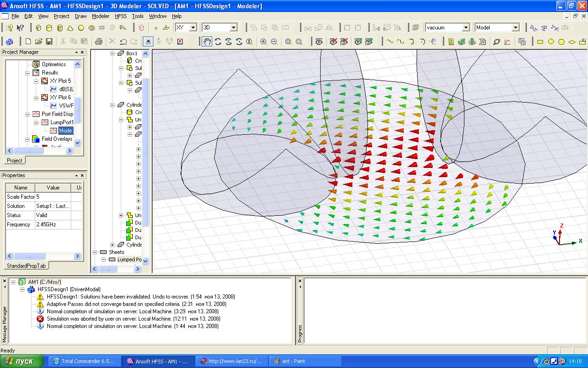This screenshot has width=588, height=368.
Task: Click the Print icon in toolbar
Action: pyautogui.click(x=98, y=41)
